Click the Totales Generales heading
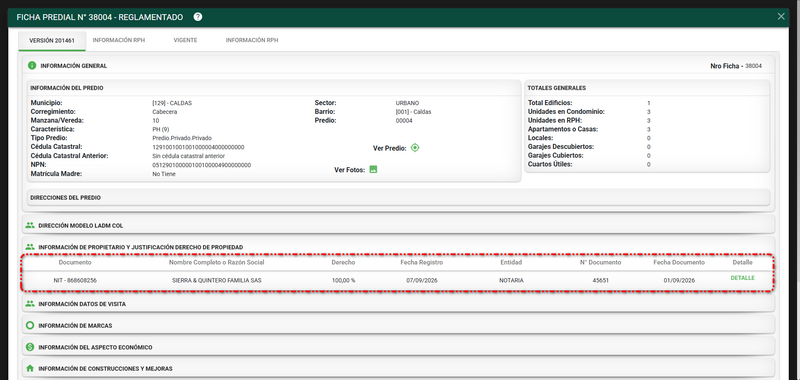The image size is (800, 380). [x=557, y=88]
